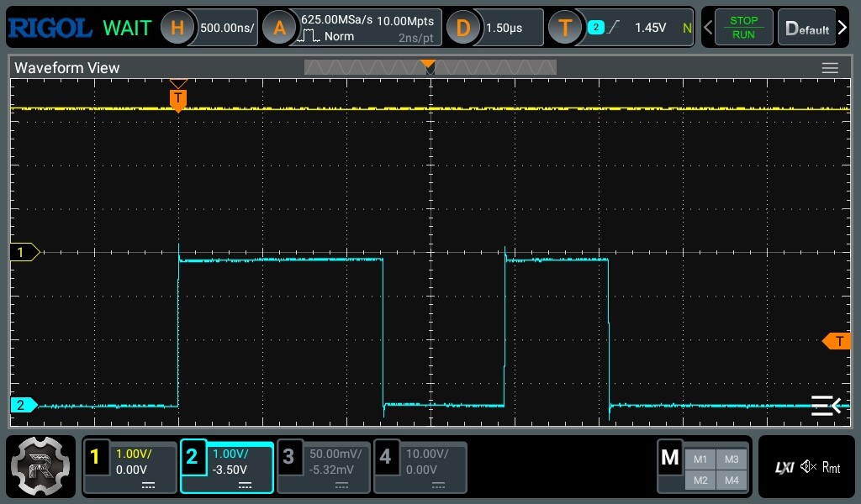This screenshot has width=861, height=504.
Task: Open the acquisition settings via the A icon
Action: [x=280, y=27]
